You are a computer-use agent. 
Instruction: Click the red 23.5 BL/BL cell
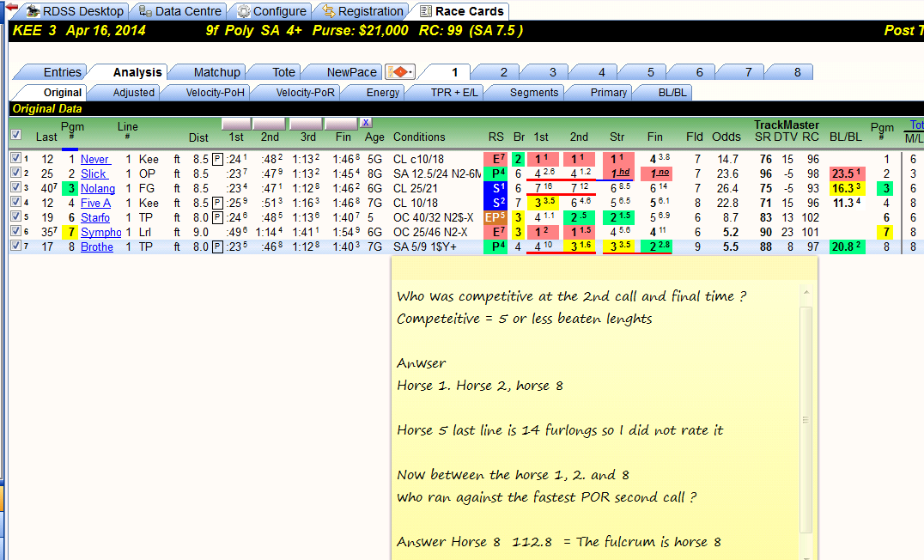(x=846, y=173)
